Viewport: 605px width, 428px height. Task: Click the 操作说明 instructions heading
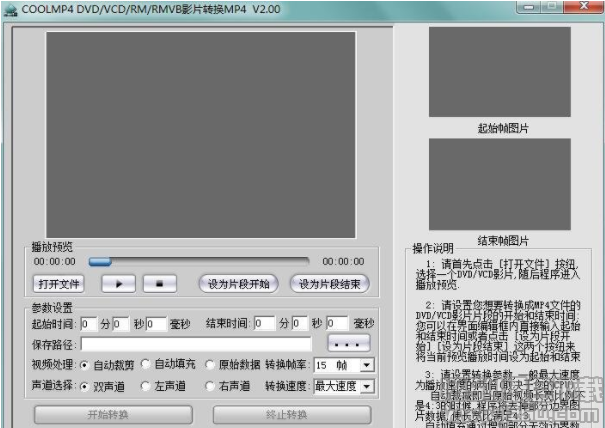(x=433, y=249)
